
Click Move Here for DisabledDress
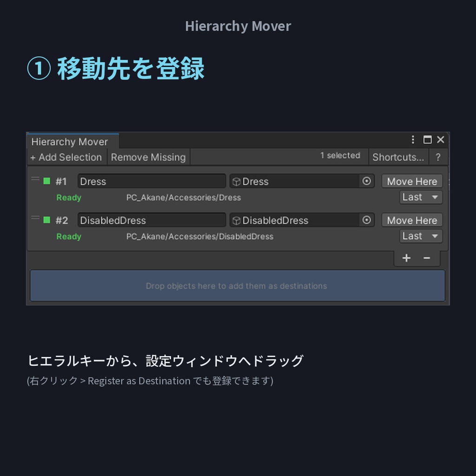(412, 220)
